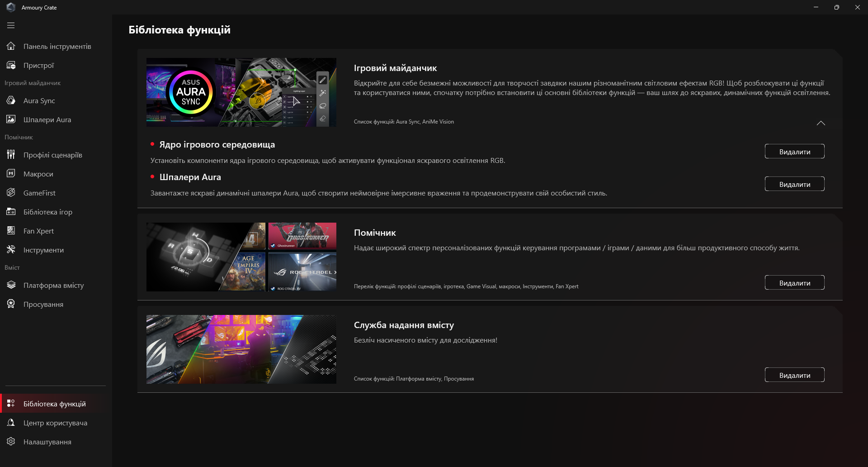
Task: Click Видалити next to Шпалери Aura component
Action: pos(794,184)
